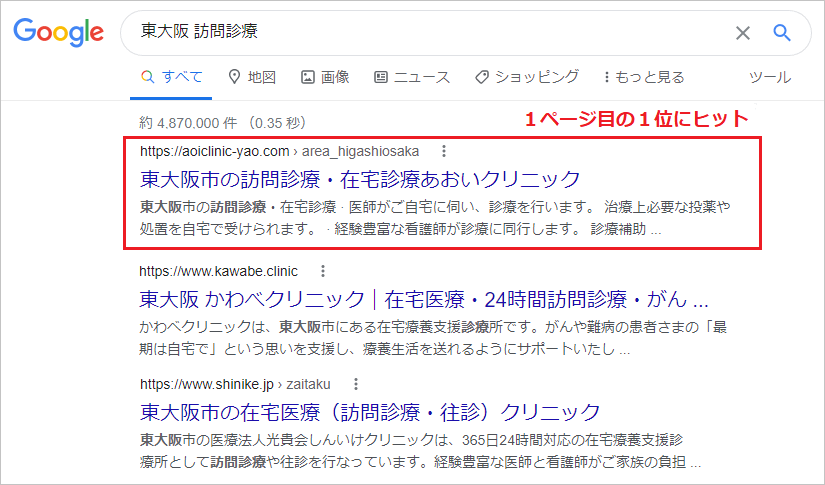Select the すべて tab

coord(172,77)
